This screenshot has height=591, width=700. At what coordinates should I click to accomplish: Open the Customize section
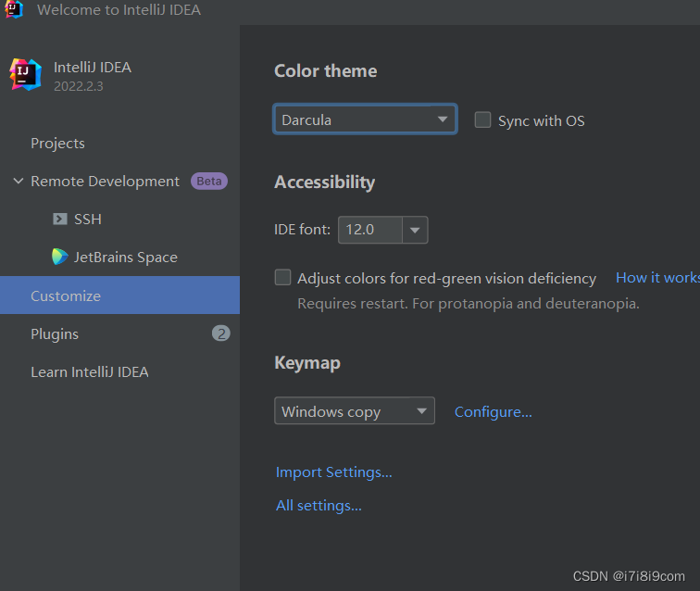(119, 295)
